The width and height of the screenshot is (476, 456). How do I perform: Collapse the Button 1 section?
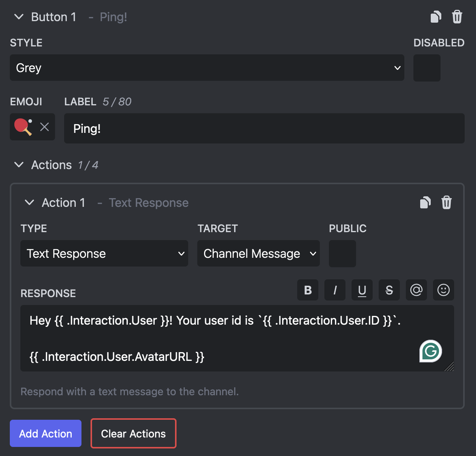[x=19, y=17]
